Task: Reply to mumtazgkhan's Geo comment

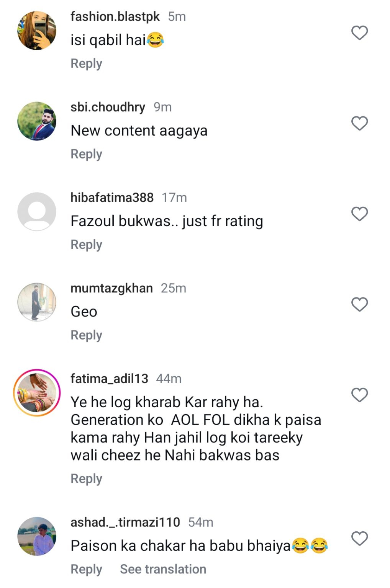Action: 86,335
